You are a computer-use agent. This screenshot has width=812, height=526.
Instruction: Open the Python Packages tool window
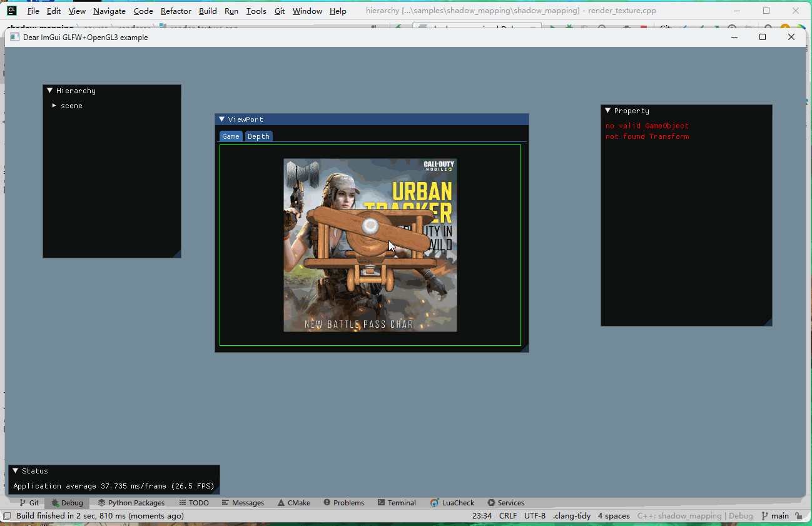coord(131,503)
